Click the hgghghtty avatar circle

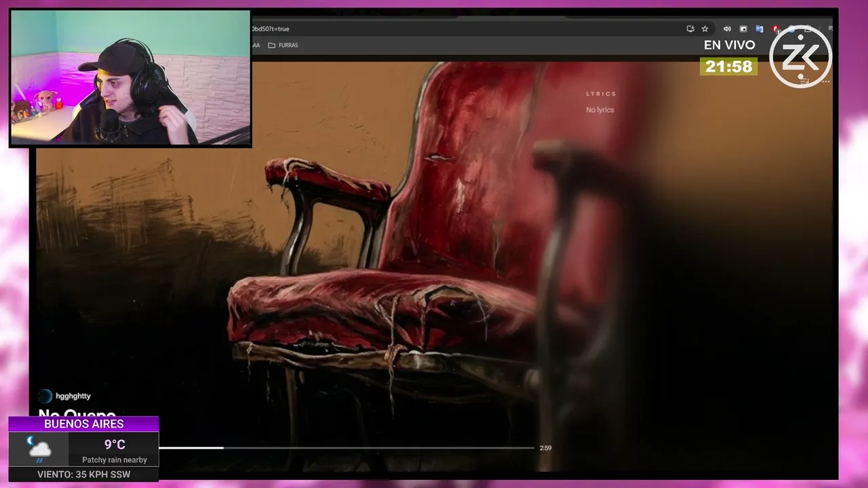(45, 396)
